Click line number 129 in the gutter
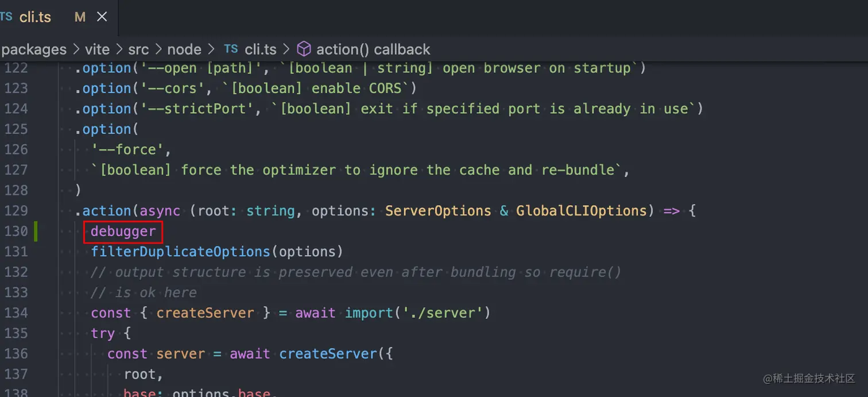 pos(16,211)
